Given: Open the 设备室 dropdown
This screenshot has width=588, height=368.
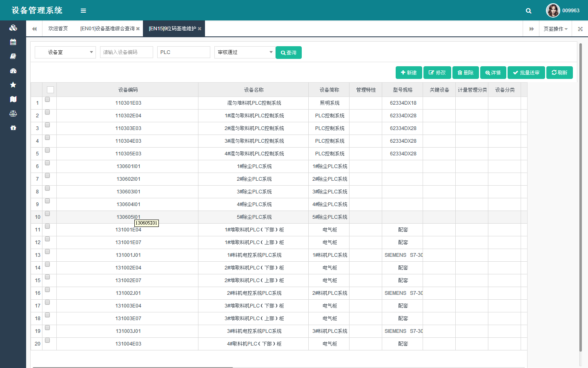Looking at the screenshot, I should click(x=65, y=52).
